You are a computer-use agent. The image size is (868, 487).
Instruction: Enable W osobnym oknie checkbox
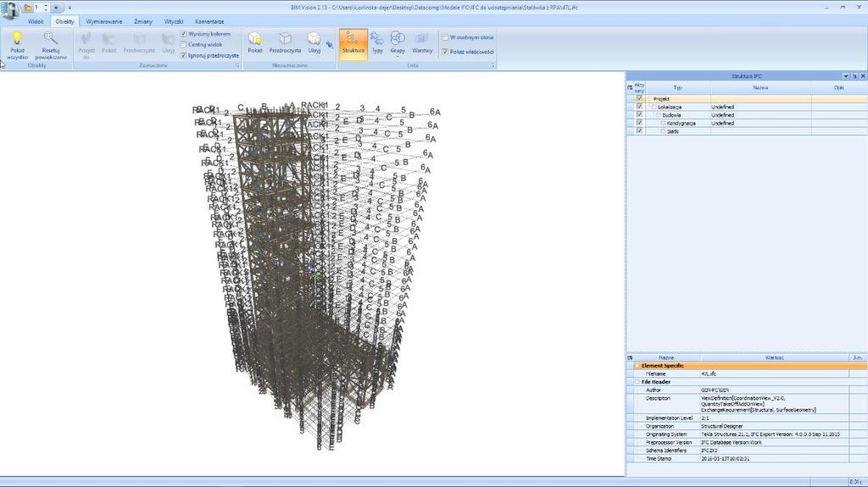pos(445,37)
